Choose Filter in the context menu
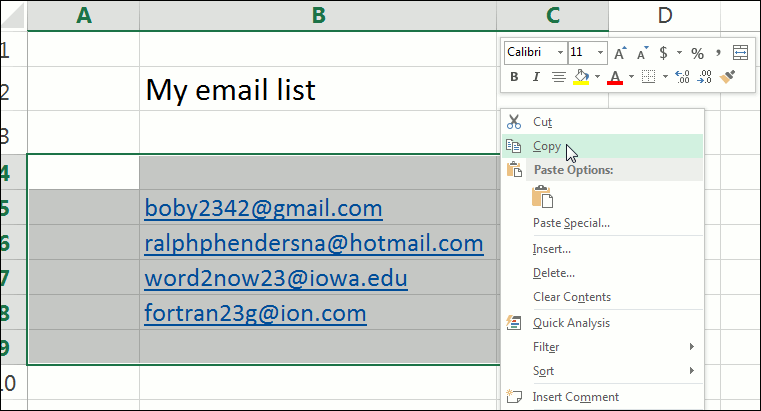The image size is (761, 411). click(x=602, y=346)
